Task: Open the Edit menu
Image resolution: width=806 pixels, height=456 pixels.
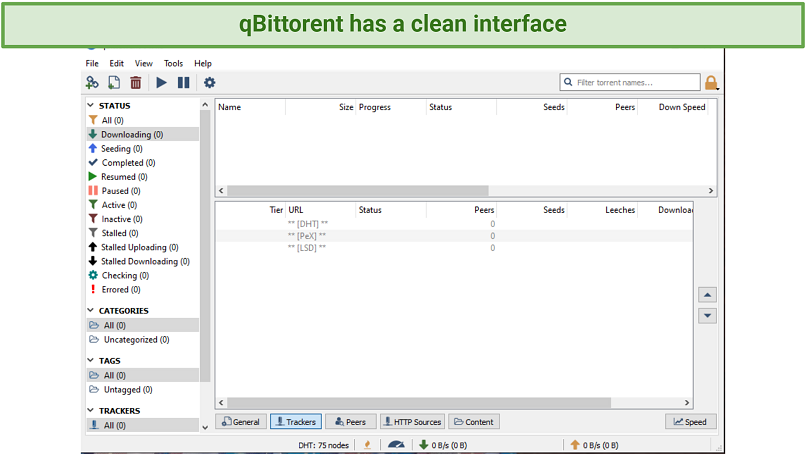Action: click(x=117, y=63)
